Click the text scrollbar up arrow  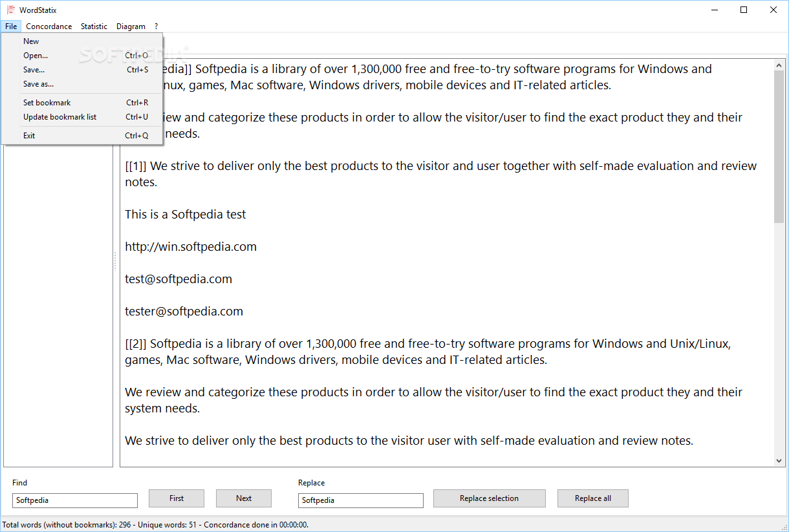tap(779, 64)
